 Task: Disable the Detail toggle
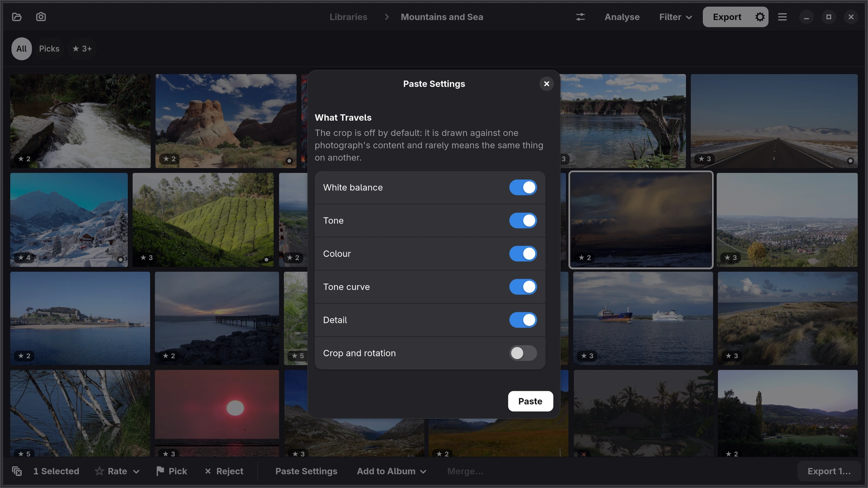point(523,320)
